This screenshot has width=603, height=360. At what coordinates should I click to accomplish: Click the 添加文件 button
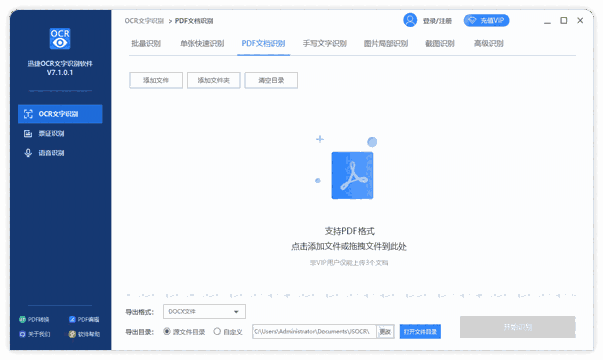156,80
